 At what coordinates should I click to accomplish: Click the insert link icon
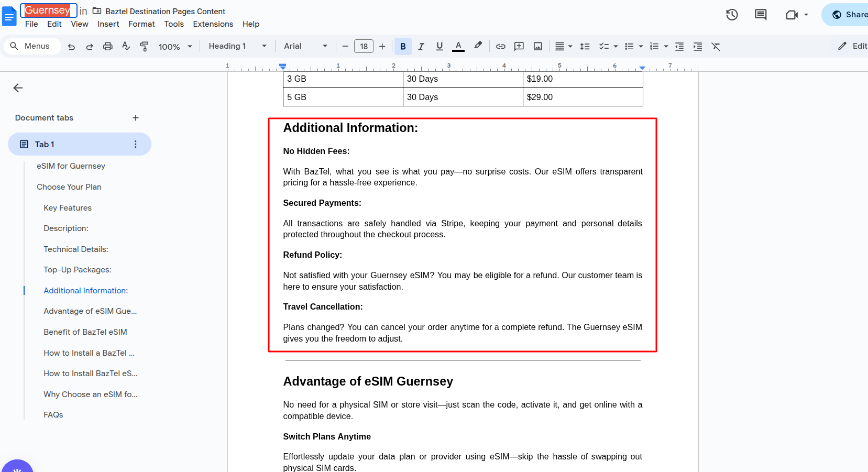[x=501, y=47]
